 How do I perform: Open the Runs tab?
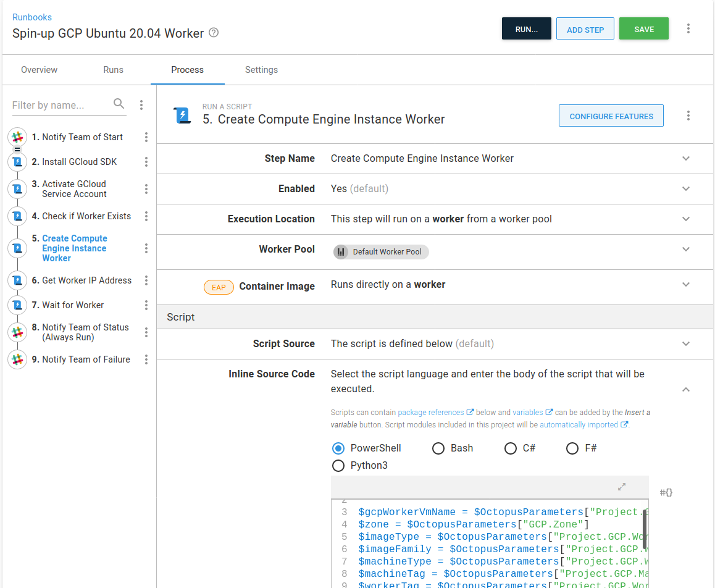coord(113,70)
